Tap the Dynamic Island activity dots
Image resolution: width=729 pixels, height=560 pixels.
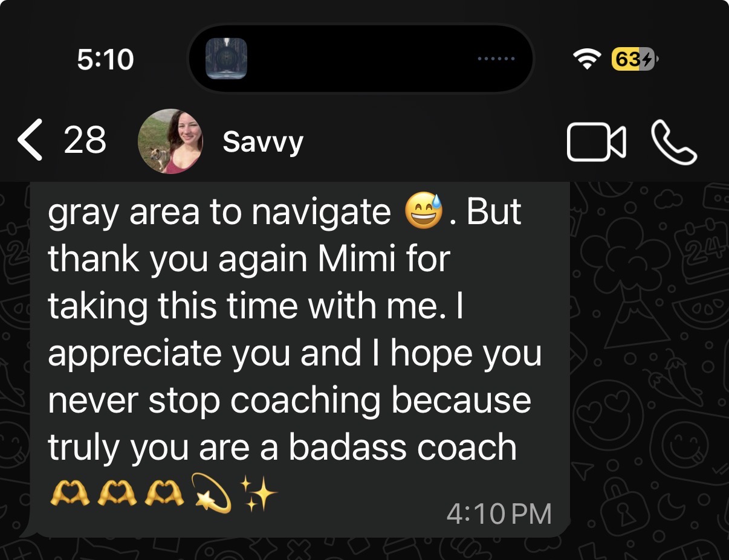click(x=496, y=59)
